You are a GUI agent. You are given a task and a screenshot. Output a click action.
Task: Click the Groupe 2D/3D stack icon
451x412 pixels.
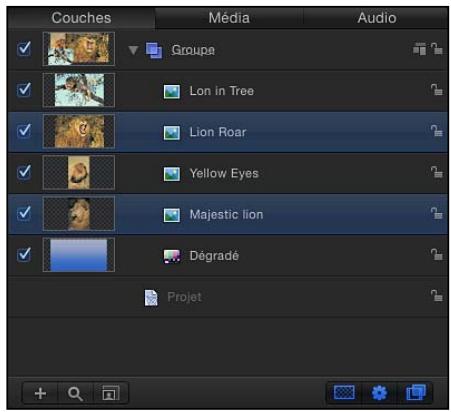[x=419, y=49]
